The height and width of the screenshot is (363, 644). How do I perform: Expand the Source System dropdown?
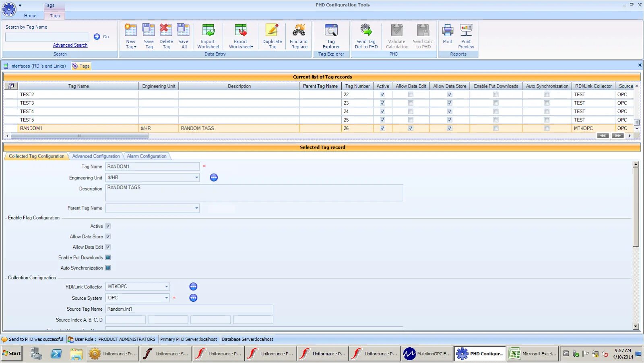(166, 298)
